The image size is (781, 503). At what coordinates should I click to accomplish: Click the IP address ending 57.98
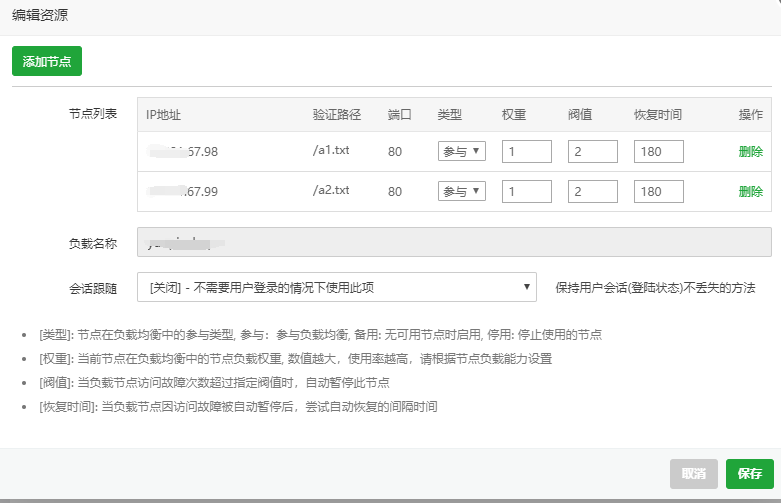point(183,151)
